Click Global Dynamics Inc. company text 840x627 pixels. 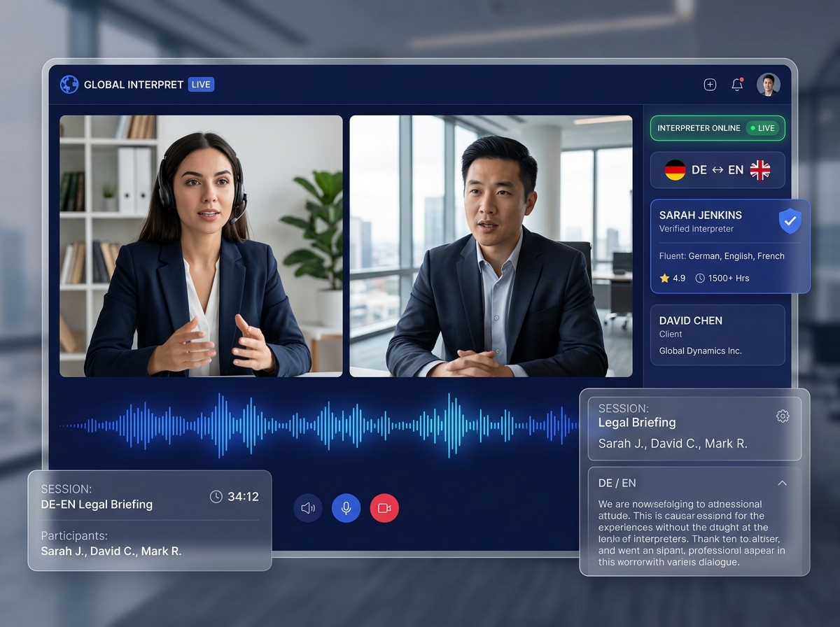[x=700, y=351]
